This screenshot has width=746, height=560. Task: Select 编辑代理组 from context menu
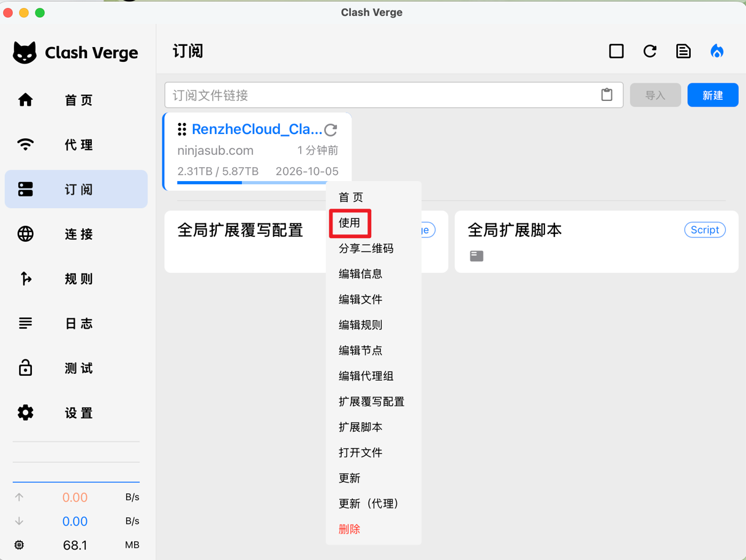(374, 376)
